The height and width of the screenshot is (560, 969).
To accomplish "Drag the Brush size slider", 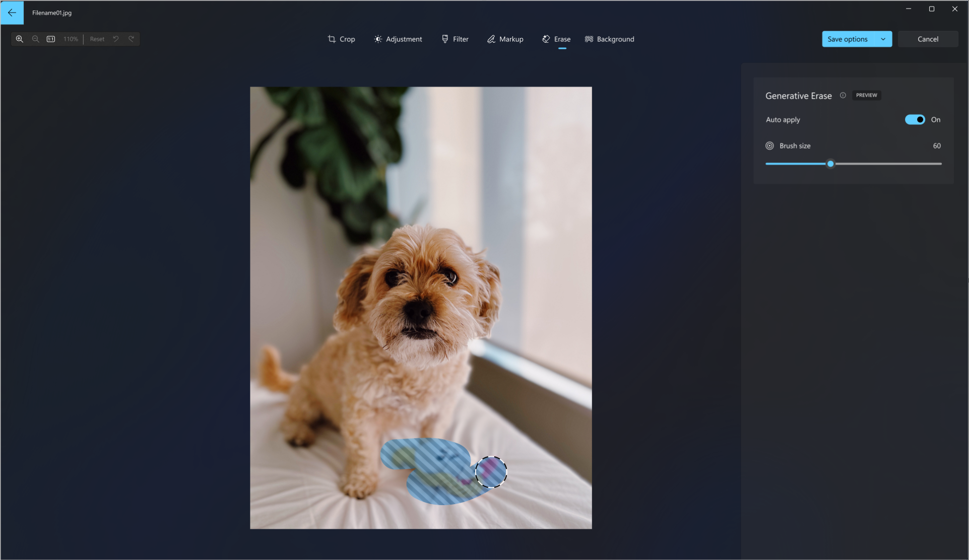I will tap(830, 163).
